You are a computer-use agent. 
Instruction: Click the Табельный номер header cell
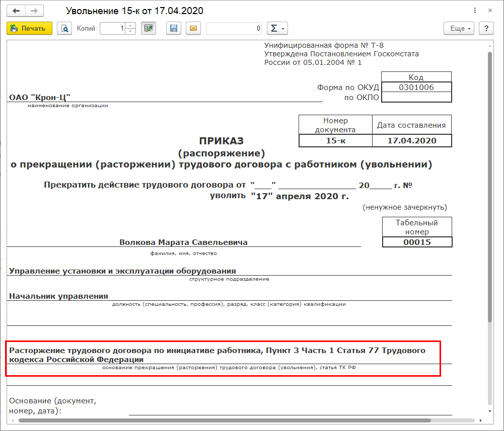click(x=417, y=227)
